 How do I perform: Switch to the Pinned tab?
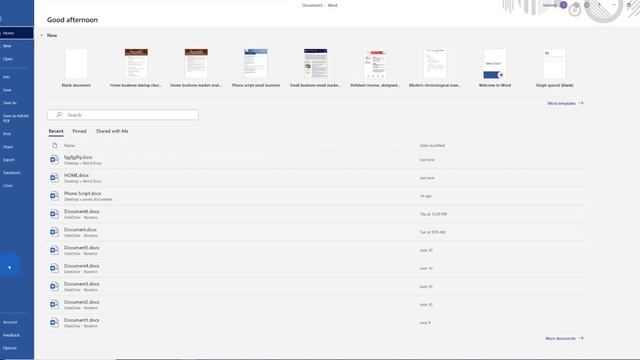[x=79, y=131]
